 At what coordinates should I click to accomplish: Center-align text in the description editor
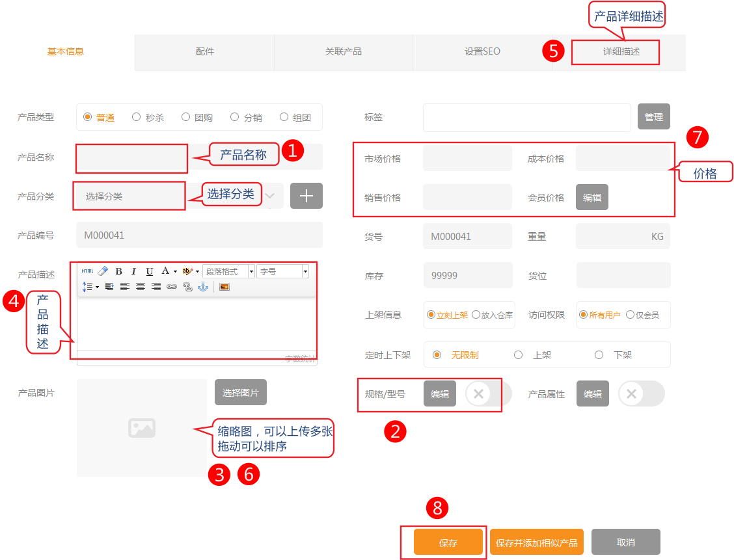coord(141,287)
